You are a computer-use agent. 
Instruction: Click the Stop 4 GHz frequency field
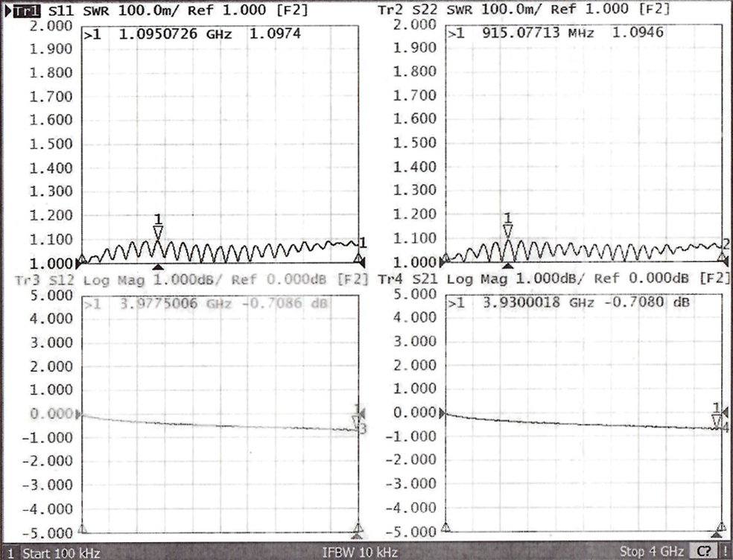(x=652, y=553)
